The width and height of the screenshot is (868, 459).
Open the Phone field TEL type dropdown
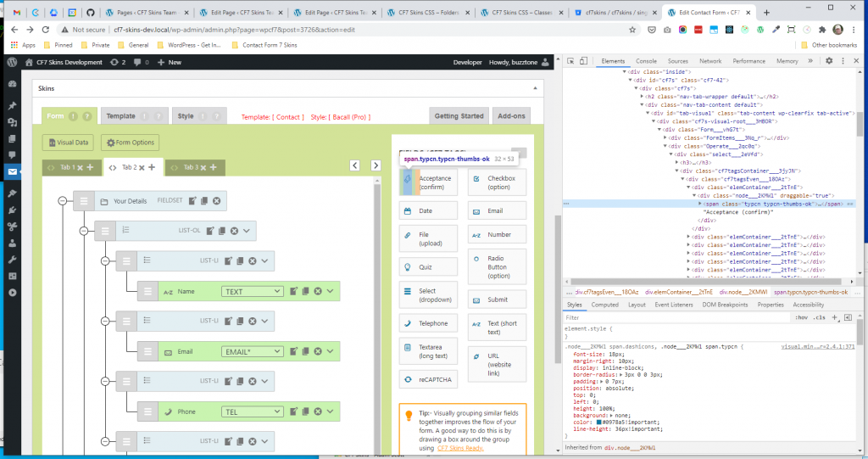tap(252, 411)
